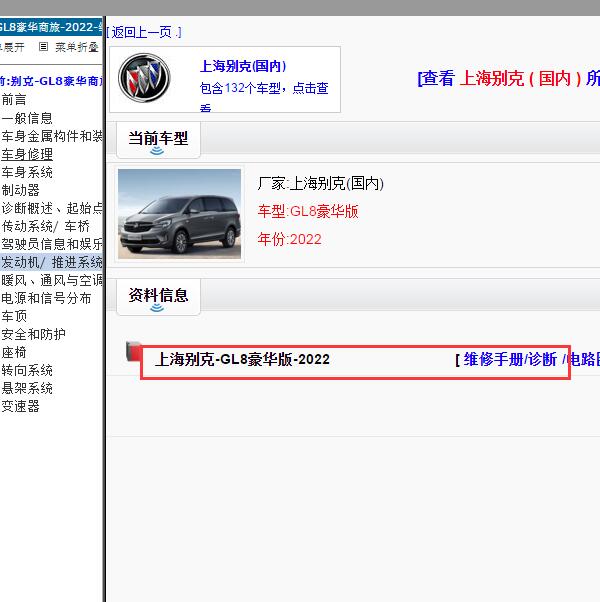The image size is (600, 602).
Task: Select 转向系统 sidebar entry
Action: point(27,370)
